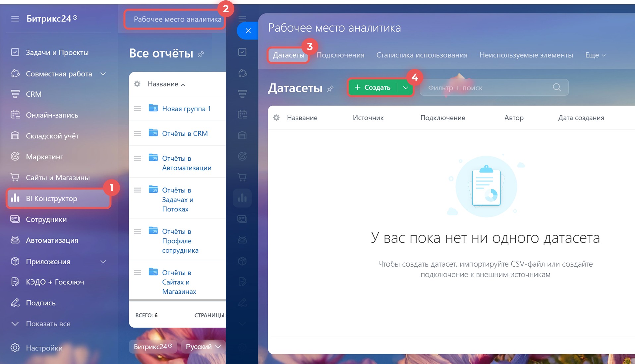Open the Статистика использования tab

coord(422,55)
